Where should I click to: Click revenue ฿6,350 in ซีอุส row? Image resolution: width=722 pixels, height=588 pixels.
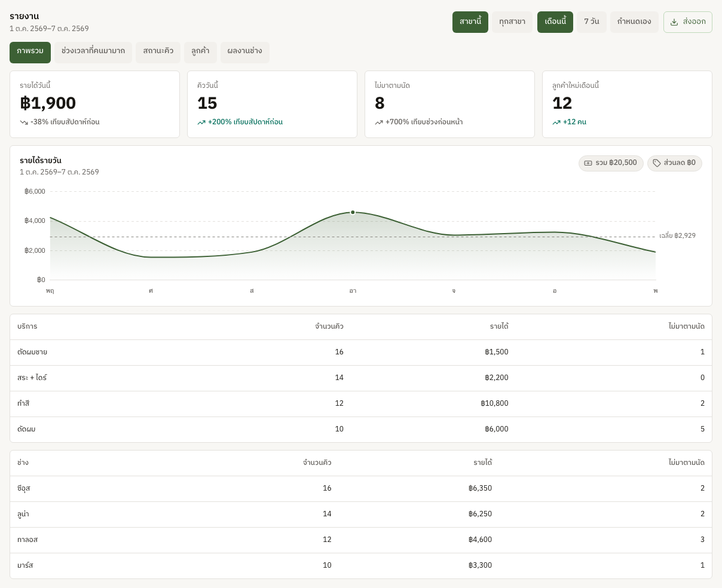pyautogui.click(x=480, y=489)
